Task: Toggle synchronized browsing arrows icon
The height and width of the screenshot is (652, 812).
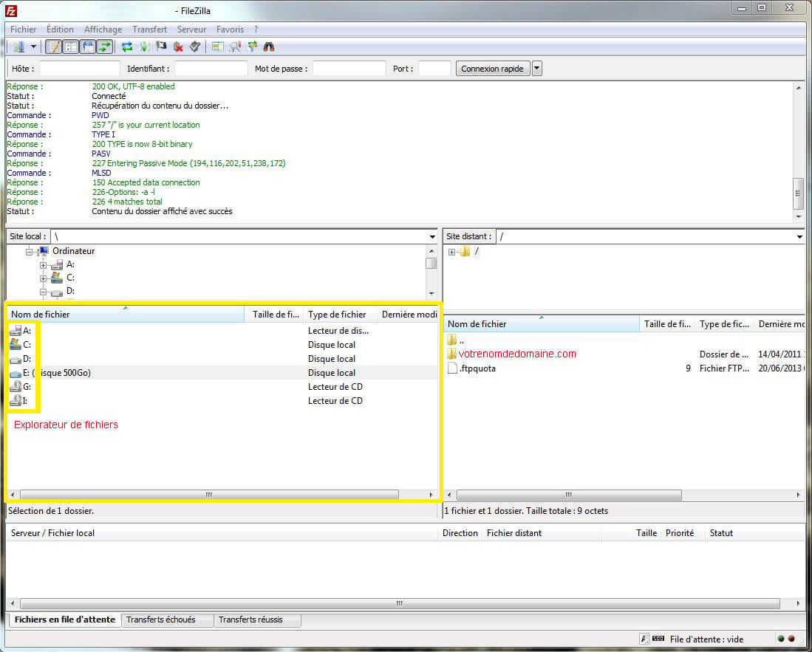Action: pyautogui.click(x=252, y=47)
